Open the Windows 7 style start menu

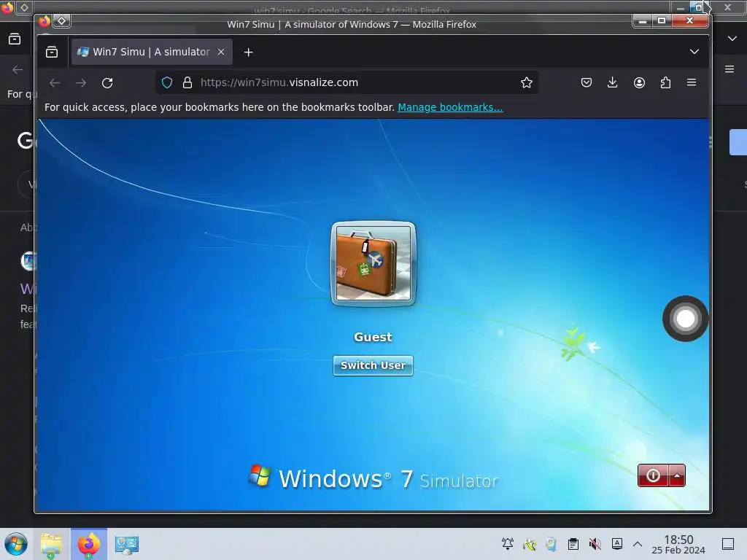pyautogui.click(x=16, y=544)
